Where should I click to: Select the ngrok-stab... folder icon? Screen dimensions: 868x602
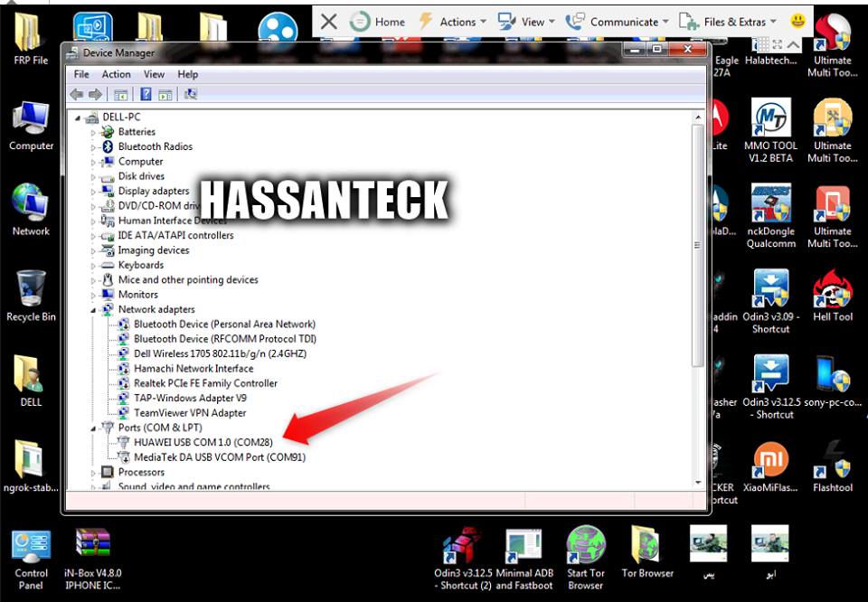click(x=31, y=466)
